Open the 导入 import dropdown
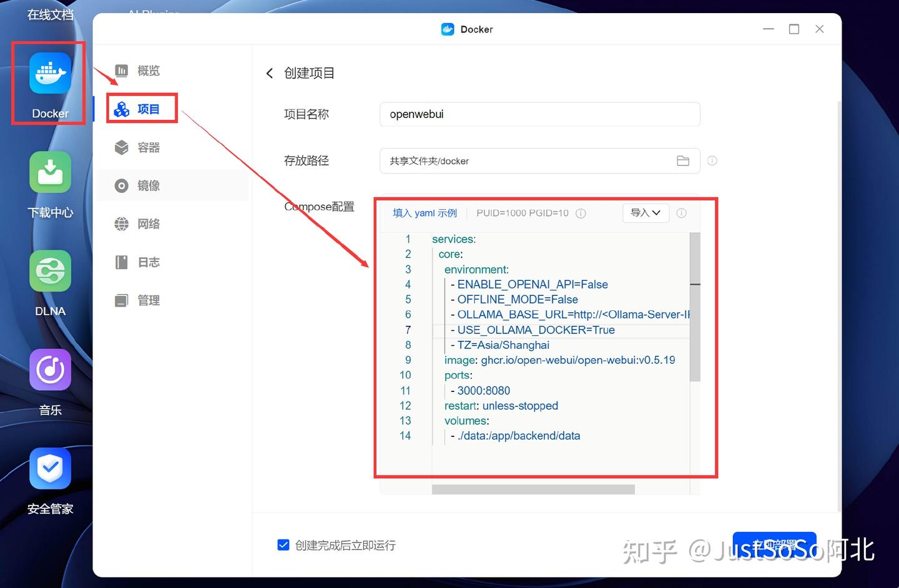The height and width of the screenshot is (588, 899). [646, 213]
